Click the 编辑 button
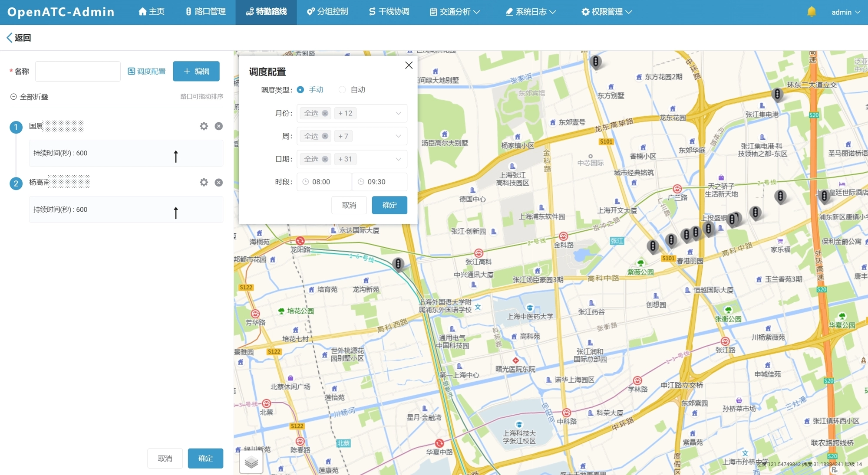Image resolution: width=868 pixels, height=475 pixels. click(196, 71)
